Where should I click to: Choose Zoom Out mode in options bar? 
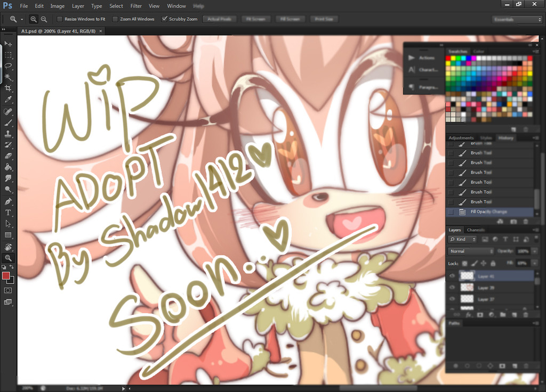pos(44,19)
